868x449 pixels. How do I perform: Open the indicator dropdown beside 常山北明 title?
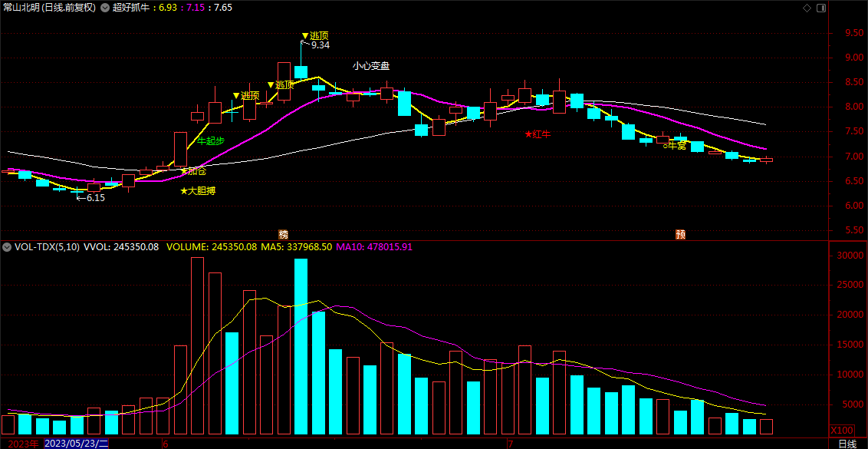point(104,8)
